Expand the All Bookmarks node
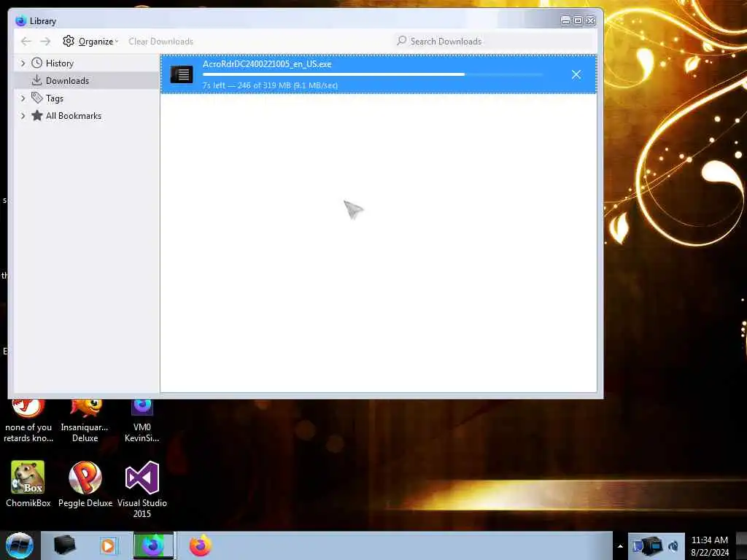 pos(23,116)
